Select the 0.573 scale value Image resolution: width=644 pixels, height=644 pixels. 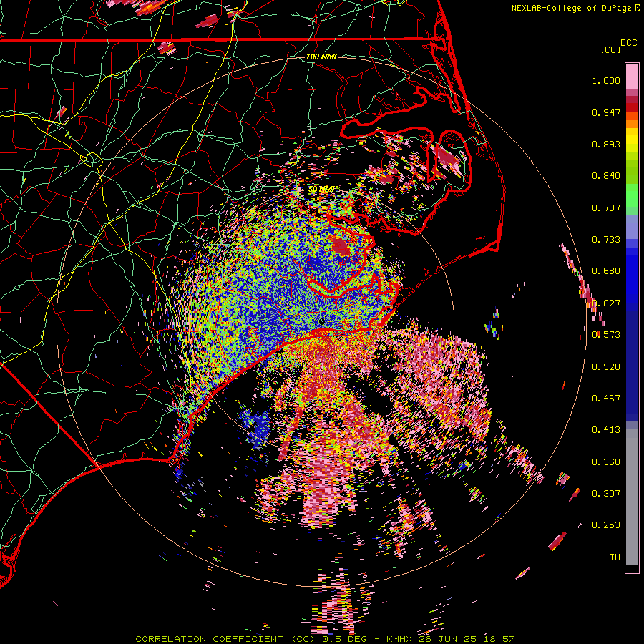click(606, 335)
